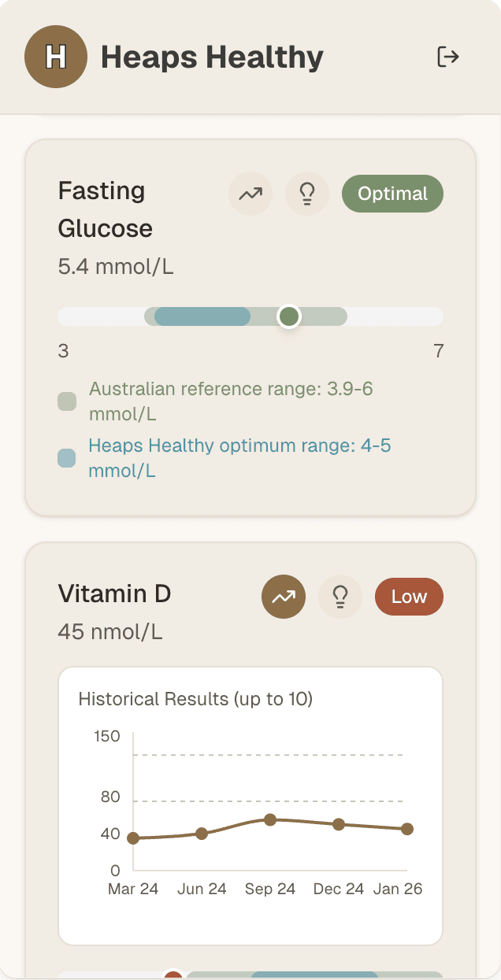Click the partially visible card below Vitamin D
The image size is (501, 980).
pyautogui.click(x=250, y=974)
